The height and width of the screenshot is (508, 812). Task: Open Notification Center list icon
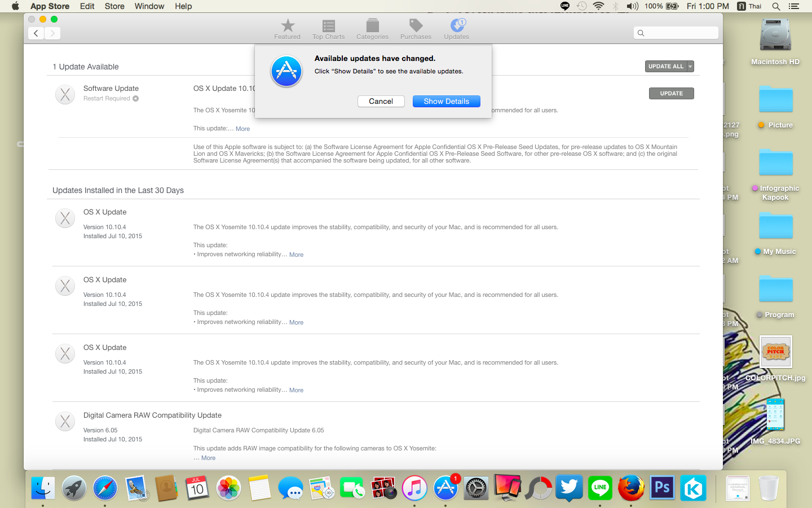pos(794,6)
